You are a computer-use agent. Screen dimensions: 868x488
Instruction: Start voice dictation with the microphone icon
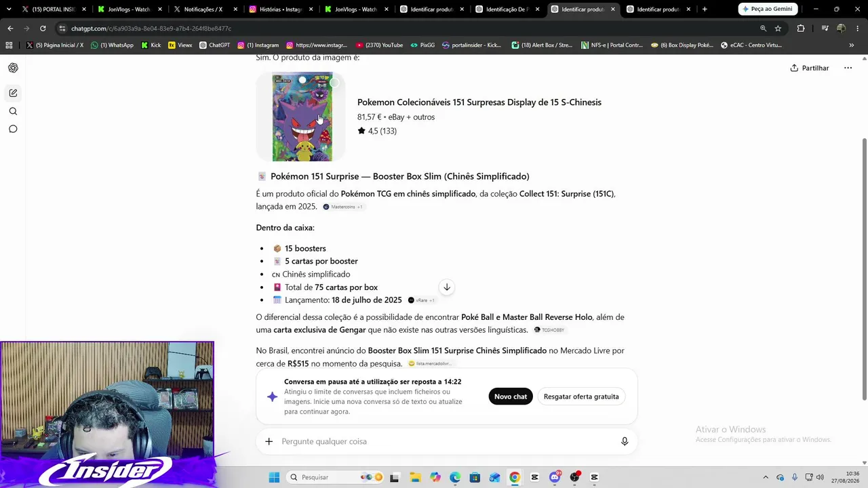pos(625,441)
